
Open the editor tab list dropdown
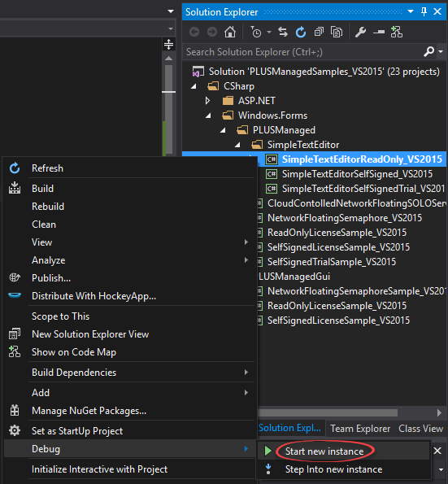tap(170, 11)
